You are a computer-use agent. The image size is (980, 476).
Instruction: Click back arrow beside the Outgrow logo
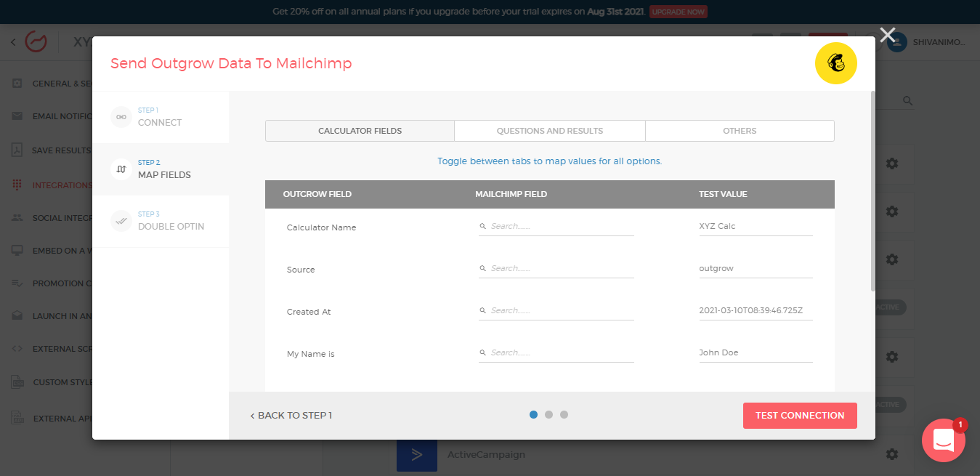point(13,42)
